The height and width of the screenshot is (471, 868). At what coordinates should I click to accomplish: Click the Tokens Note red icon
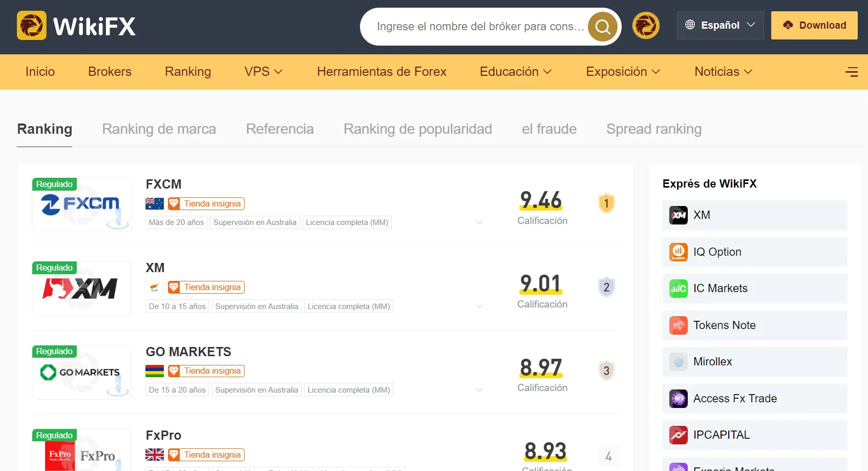pos(679,325)
